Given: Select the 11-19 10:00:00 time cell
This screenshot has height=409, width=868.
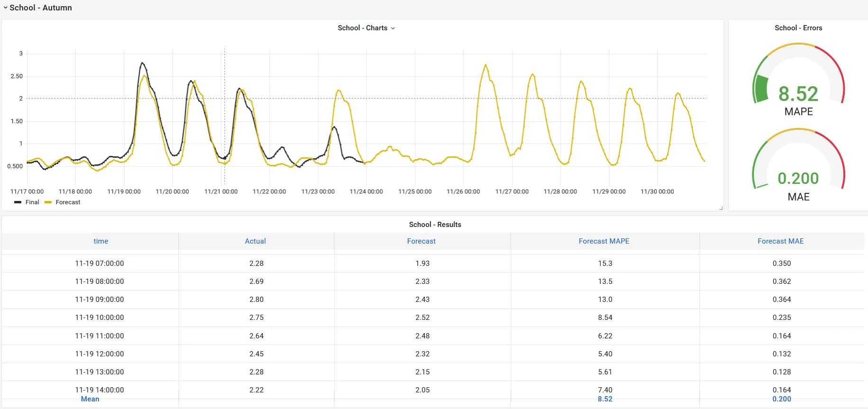Looking at the screenshot, I should point(99,318).
